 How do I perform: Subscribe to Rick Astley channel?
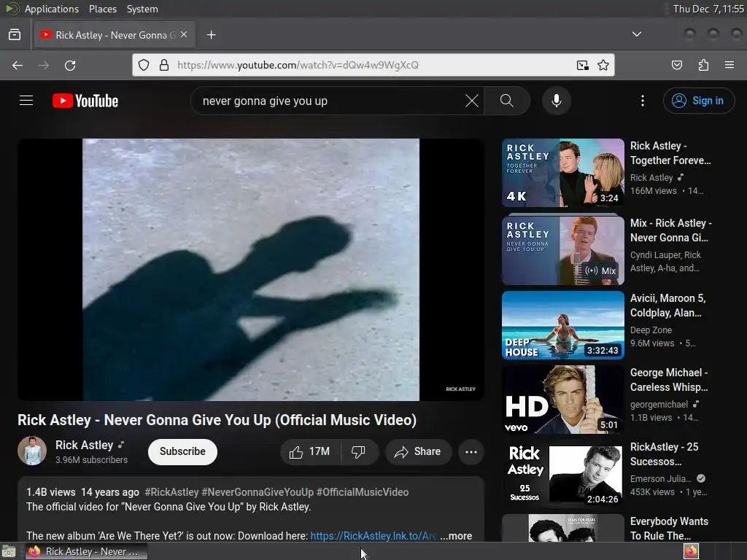coord(182,451)
